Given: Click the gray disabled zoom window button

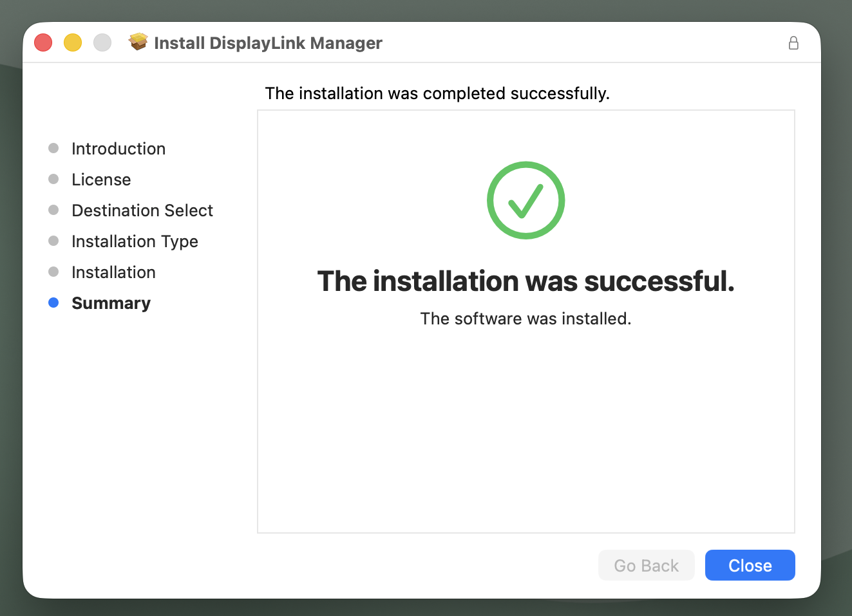Looking at the screenshot, I should click(102, 42).
